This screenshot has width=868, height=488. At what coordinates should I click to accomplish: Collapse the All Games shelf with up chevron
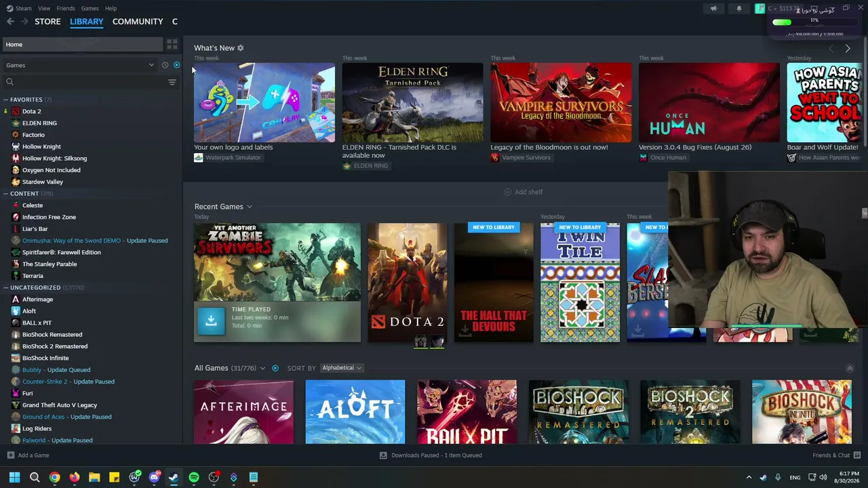[850, 368]
